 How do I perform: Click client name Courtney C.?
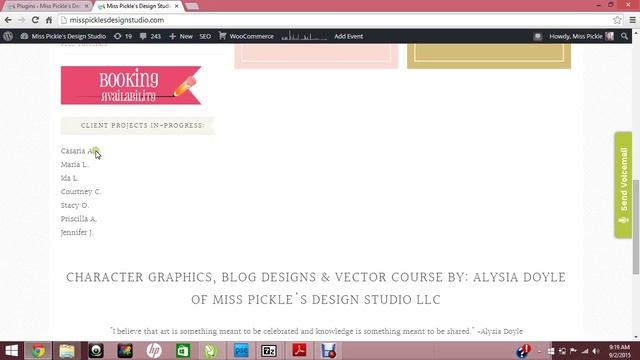pyautogui.click(x=81, y=191)
